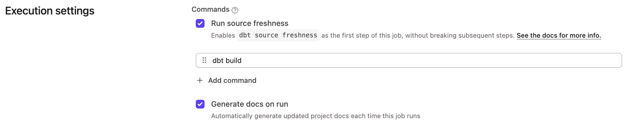Select the Execution settings heading
The height and width of the screenshot is (129, 644).
coord(50,11)
